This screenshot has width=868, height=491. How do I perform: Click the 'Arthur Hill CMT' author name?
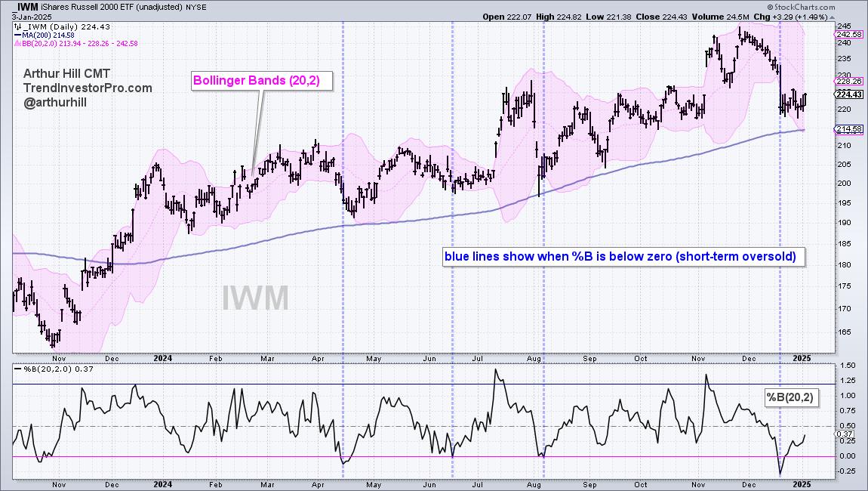pyautogui.click(x=66, y=74)
